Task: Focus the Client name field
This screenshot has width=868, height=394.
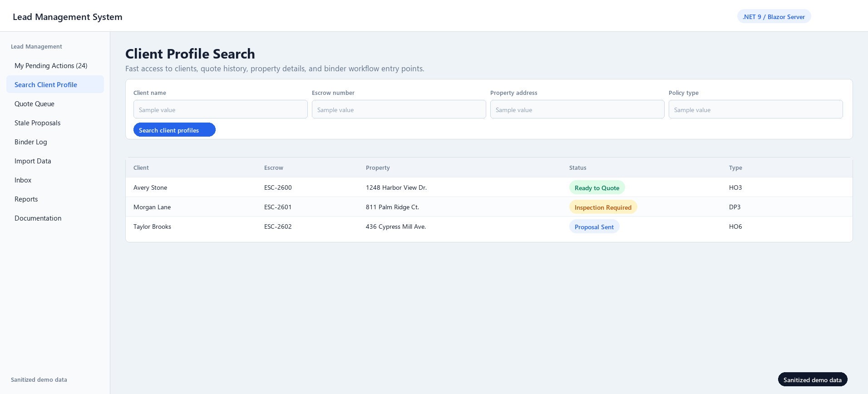Action: click(221, 109)
